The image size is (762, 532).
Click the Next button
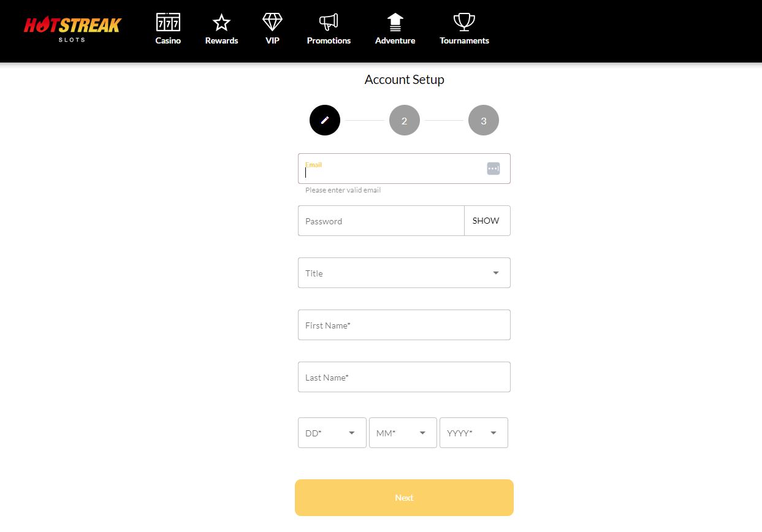(x=404, y=498)
